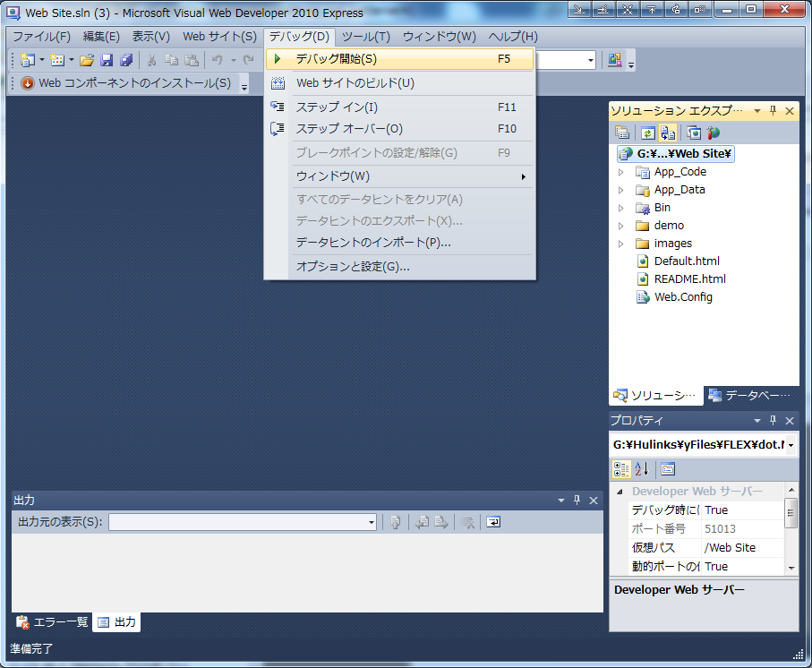This screenshot has height=668, width=812.
Task: Click the Clear All output icon
Action: tap(467, 522)
